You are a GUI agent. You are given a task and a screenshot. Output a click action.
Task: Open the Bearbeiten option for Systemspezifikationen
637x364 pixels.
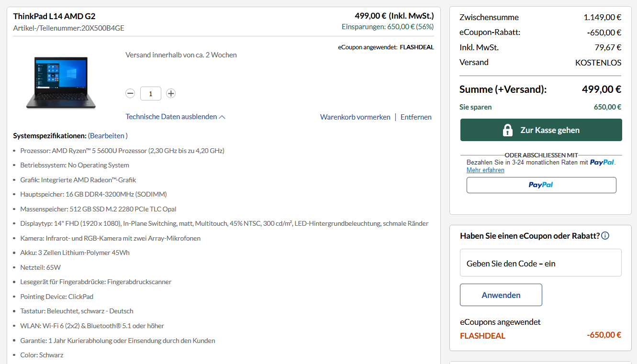[x=107, y=135]
